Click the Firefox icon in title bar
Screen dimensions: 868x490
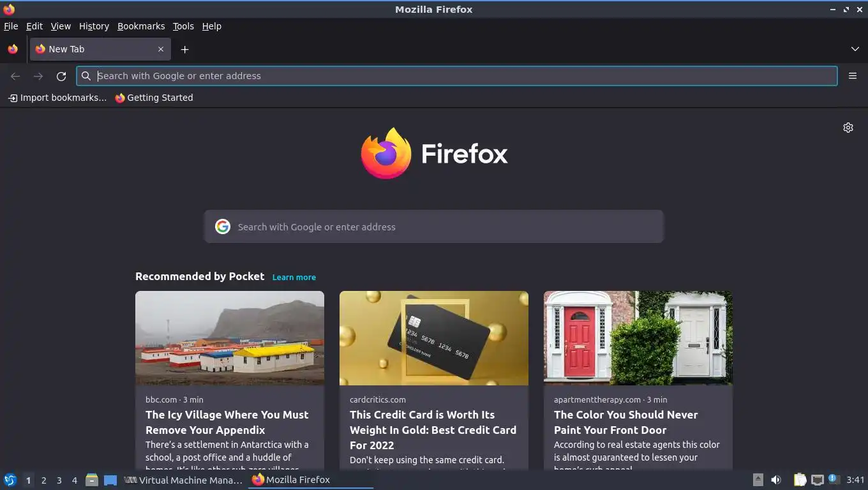(x=9, y=9)
